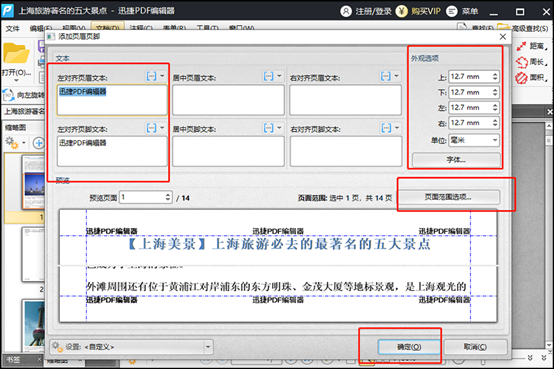Click the right-aligned header text box
The width and height of the screenshot is (554, 369).
[x=345, y=100]
